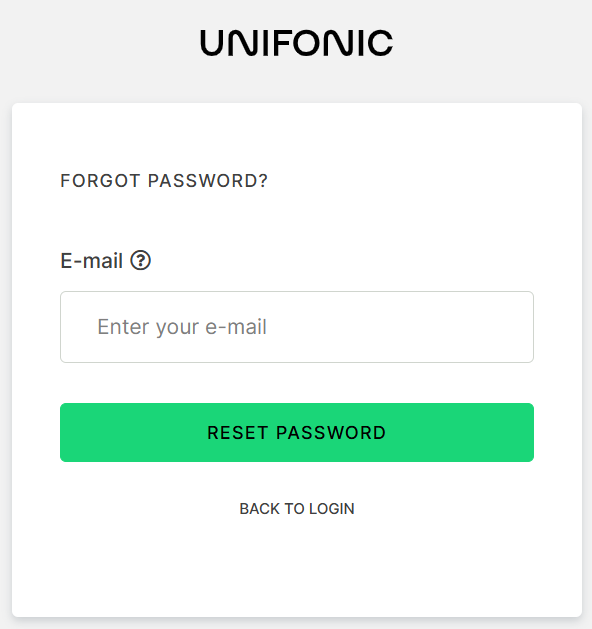
Task: Open the e-mail help tooltip icon
Action: point(140,260)
